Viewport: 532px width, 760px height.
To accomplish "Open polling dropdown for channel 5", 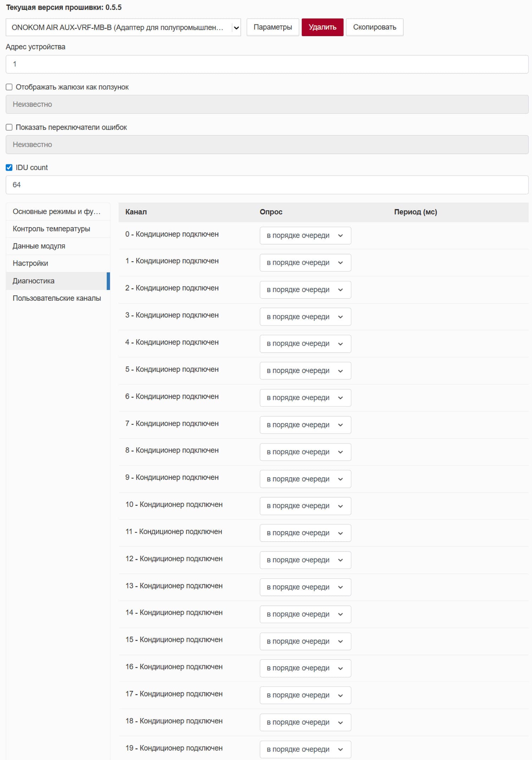I will [x=305, y=371].
